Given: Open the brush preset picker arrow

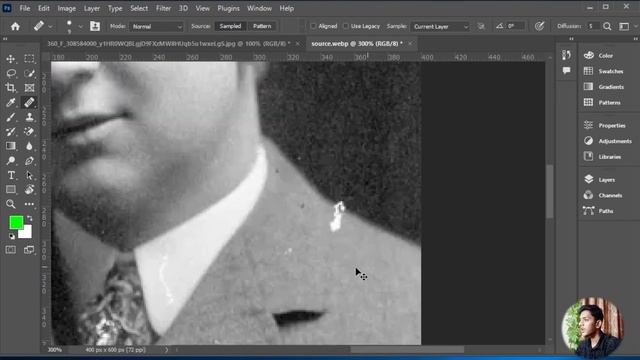Looking at the screenshot, I should click(80, 27).
